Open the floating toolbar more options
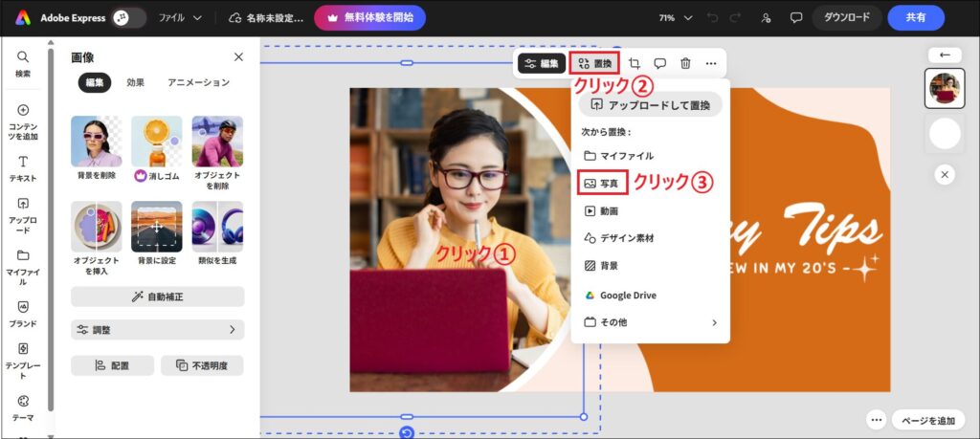The width and height of the screenshot is (980, 439). click(711, 63)
